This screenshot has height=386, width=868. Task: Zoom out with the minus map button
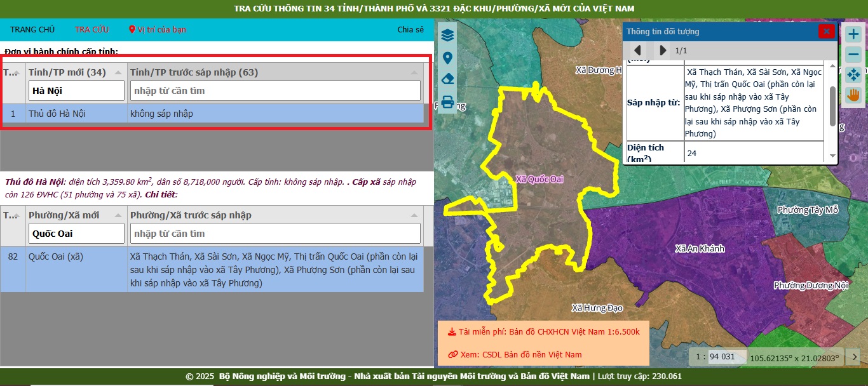tap(853, 55)
